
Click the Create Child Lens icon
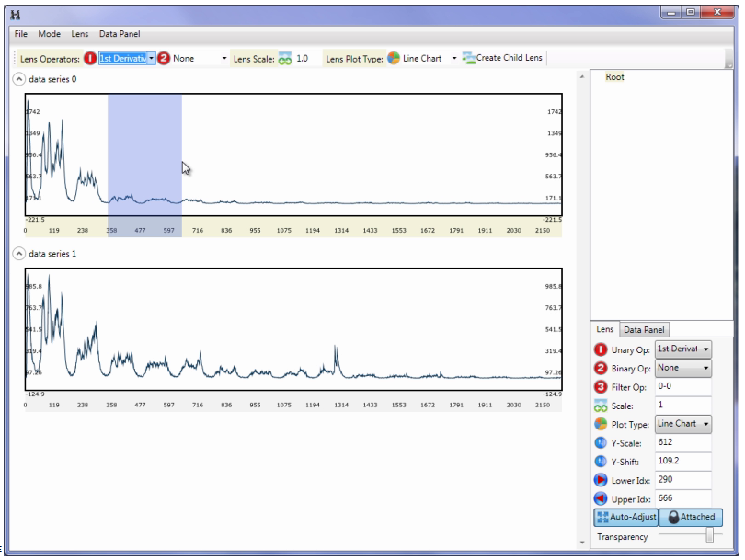(x=468, y=58)
